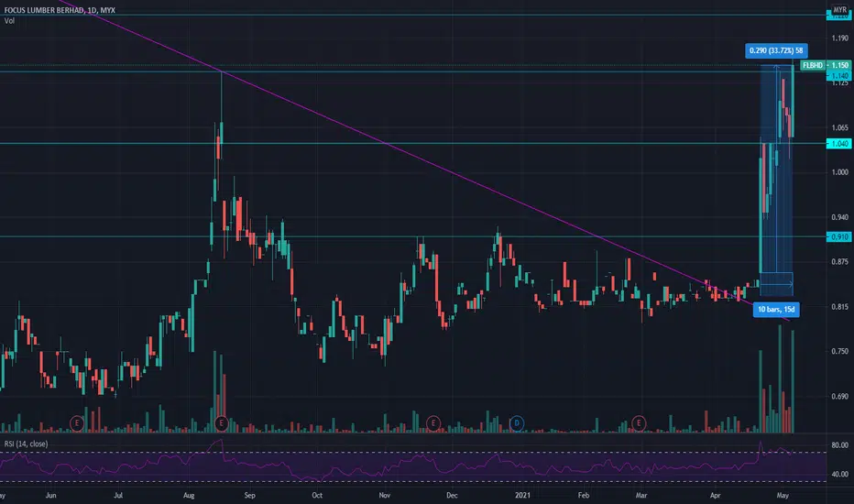Click the RSI 40.00 axis value
Image resolution: width=854 pixels, height=504 pixels.
pos(840,475)
